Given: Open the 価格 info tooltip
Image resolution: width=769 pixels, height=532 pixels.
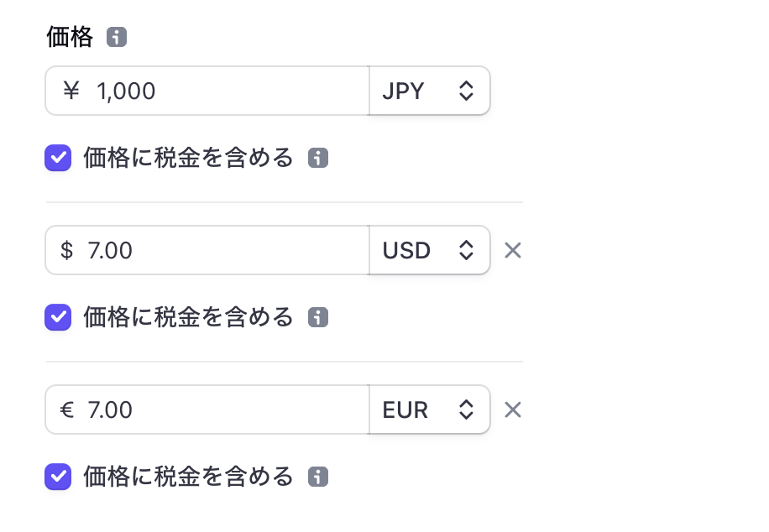Looking at the screenshot, I should coord(116,37).
